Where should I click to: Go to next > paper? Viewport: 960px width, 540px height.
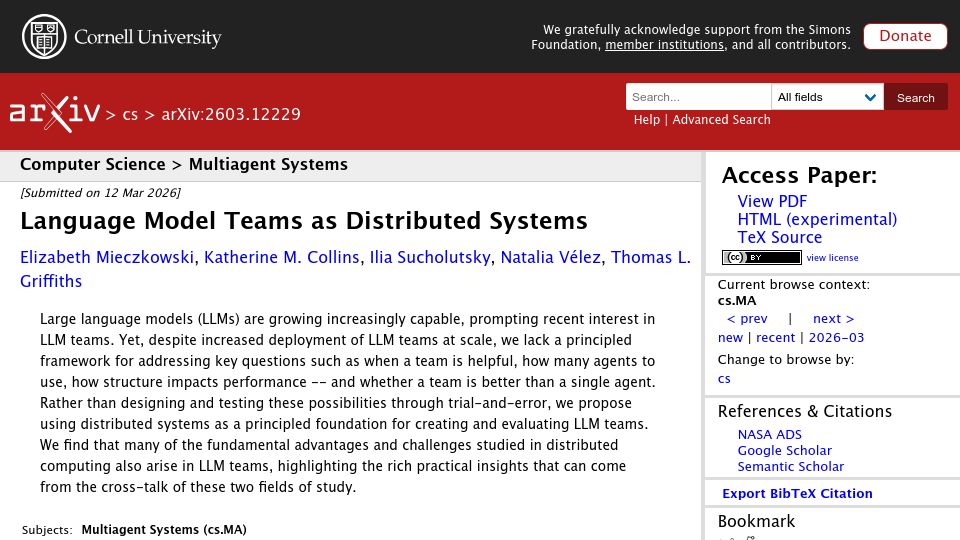click(x=833, y=319)
